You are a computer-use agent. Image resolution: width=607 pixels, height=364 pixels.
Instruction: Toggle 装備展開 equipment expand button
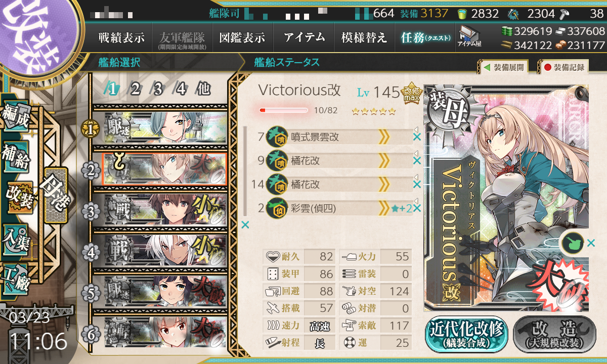[503, 67]
